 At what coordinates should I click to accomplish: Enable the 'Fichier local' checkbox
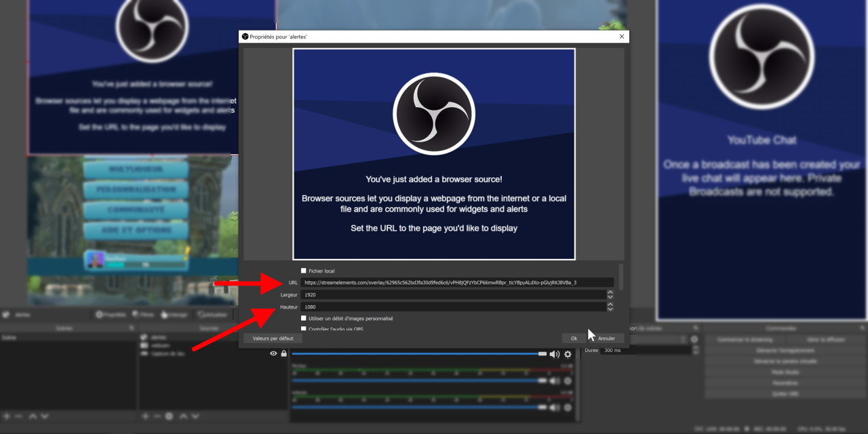point(304,271)
